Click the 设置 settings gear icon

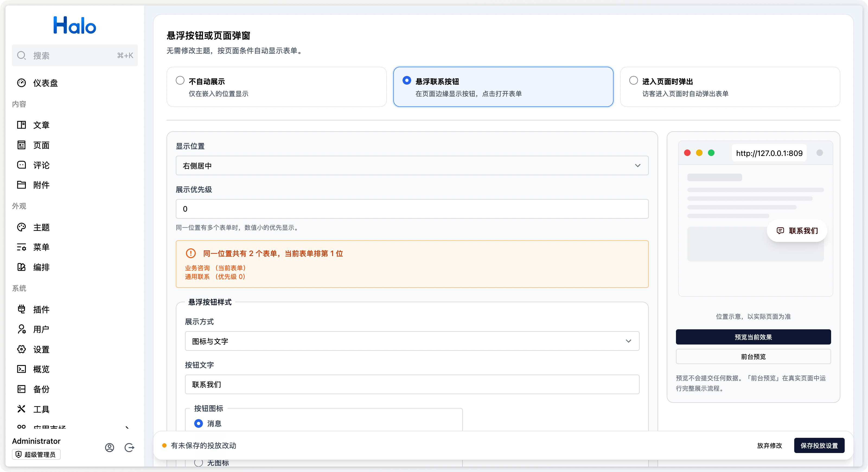22,349
